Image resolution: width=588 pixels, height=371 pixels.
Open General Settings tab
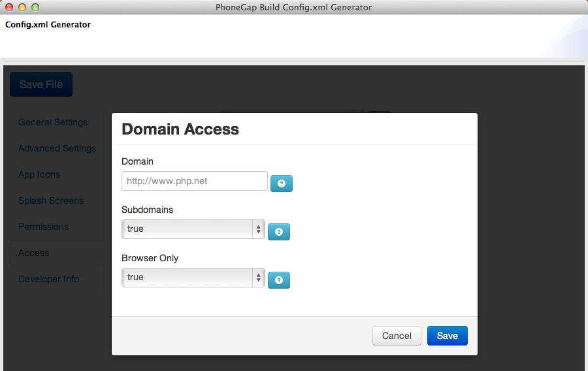point(53,122)
